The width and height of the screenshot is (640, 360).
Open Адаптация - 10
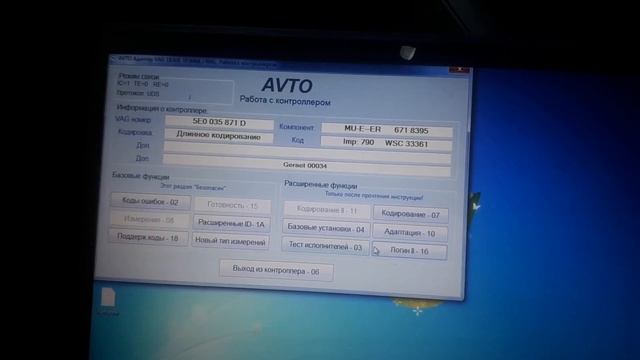pos(410,233)
